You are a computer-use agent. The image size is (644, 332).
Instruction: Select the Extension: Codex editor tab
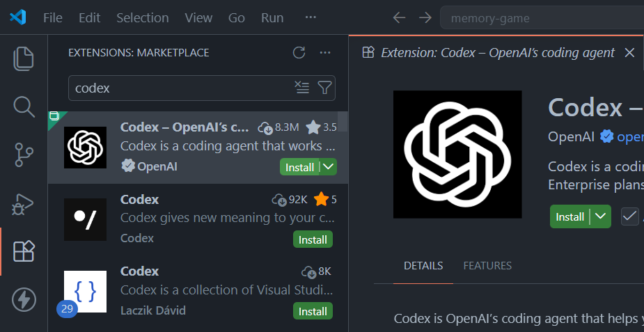(496, 52)
